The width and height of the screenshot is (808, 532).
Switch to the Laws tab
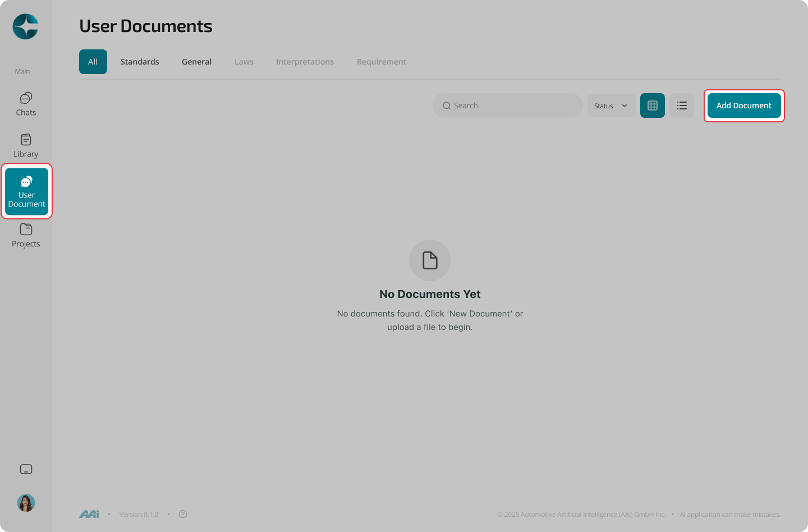pos(244,62)
